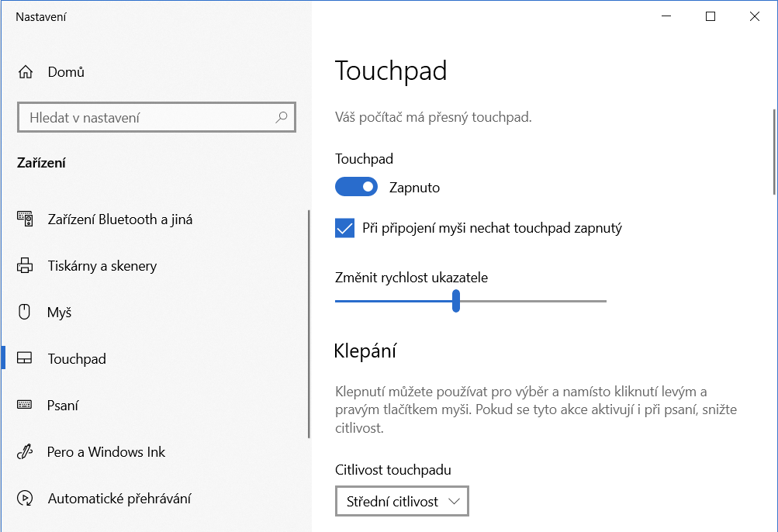Click the autoplay icon beside Automatické přehrávání

pos(25,498)
